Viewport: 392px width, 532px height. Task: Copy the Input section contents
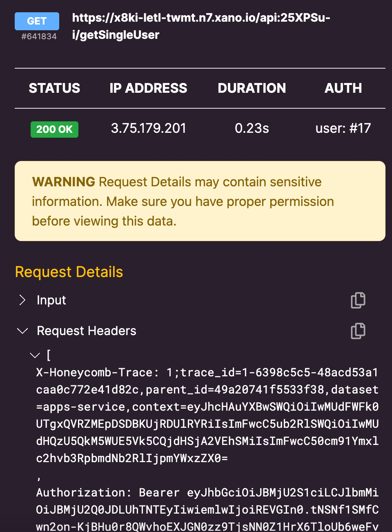[x=358, y=300]
